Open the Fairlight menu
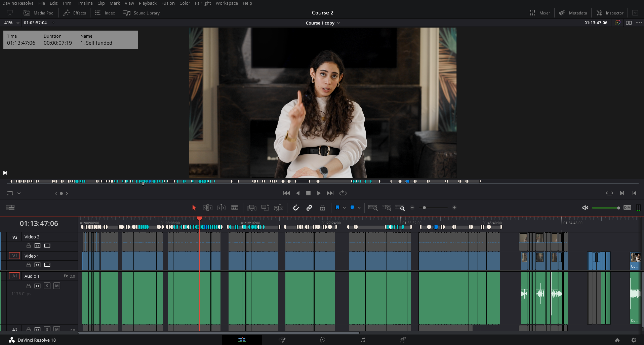This screenshot has width=644, height=345. [203, 3]
